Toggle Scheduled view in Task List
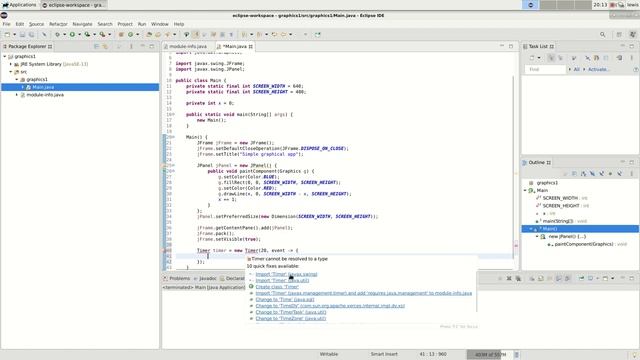The width and height of the screenshot is (640, 360). click(x=560, y=58)
